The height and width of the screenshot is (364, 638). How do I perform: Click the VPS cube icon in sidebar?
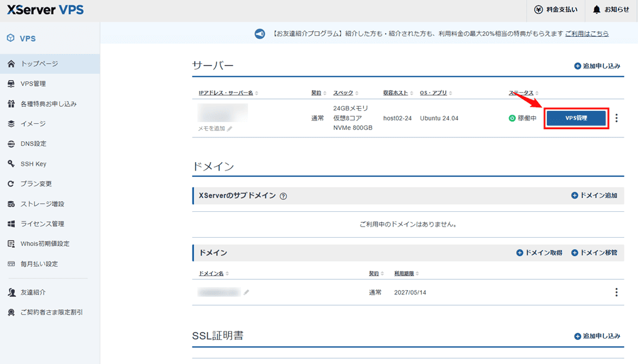tap(11, 38)
